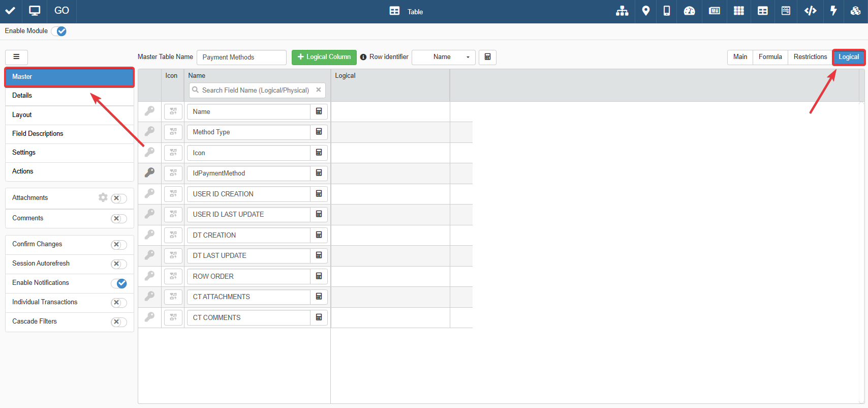Switch to the Formula tab
868x408 pixels.
coord(770,57)
